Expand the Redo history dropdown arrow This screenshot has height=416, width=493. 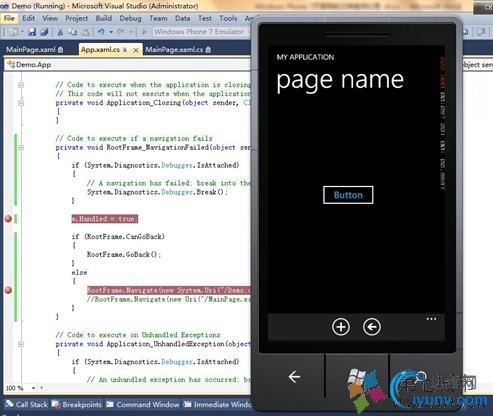pos(131,32)
